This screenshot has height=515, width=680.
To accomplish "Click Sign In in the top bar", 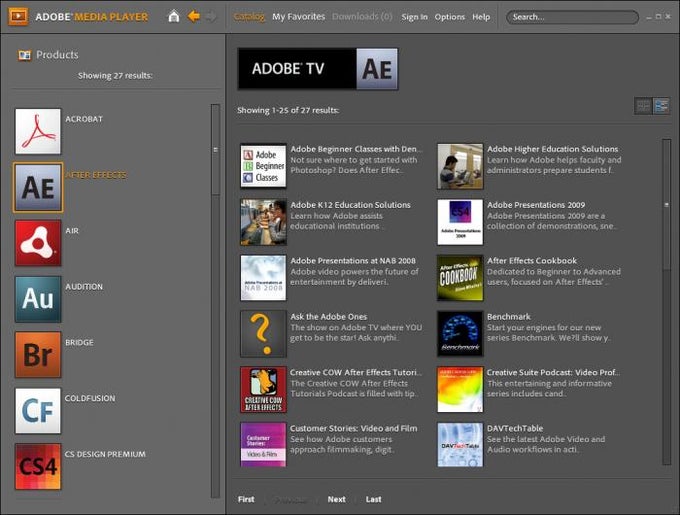I will point(414,17).
